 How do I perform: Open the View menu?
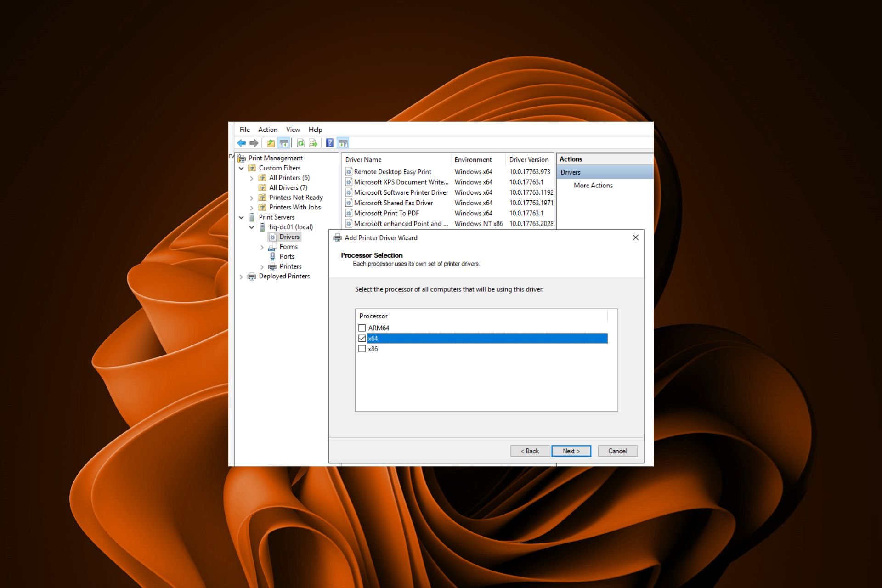coord(293,130)
